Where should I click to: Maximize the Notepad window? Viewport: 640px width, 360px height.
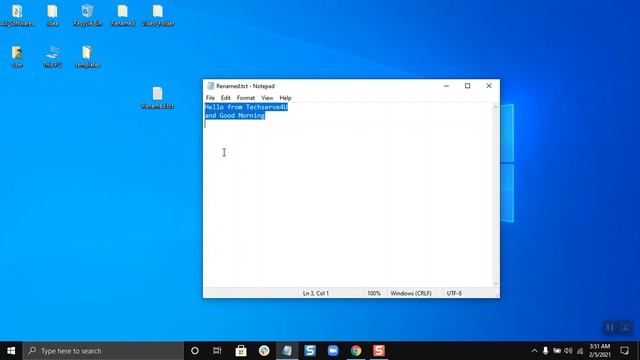pos(467,86)
